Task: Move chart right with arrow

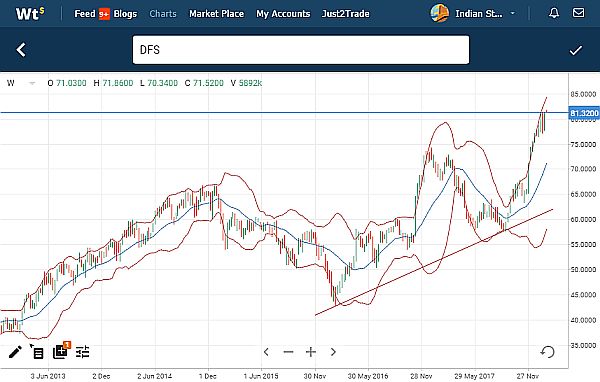Action: [x=333, y=352]
